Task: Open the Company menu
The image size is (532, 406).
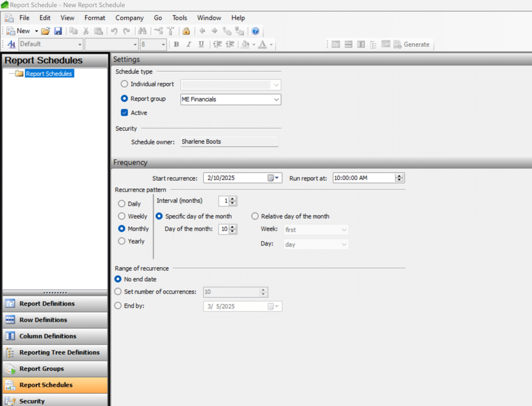Action: 129,18
